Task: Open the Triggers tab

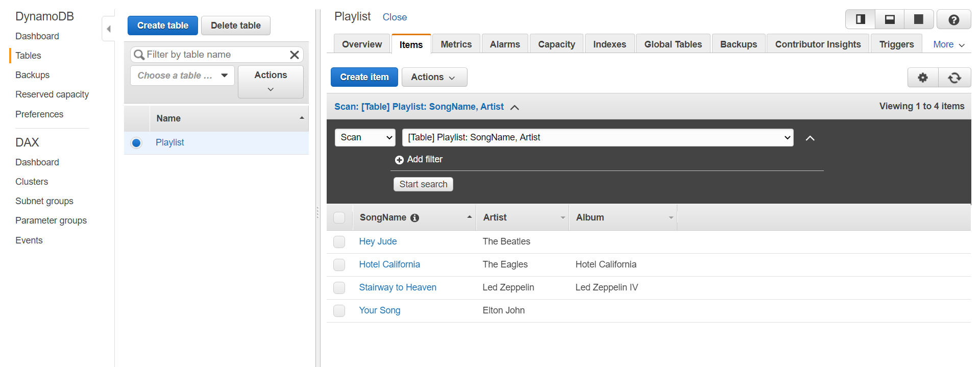Action: (x=896, y=44)
